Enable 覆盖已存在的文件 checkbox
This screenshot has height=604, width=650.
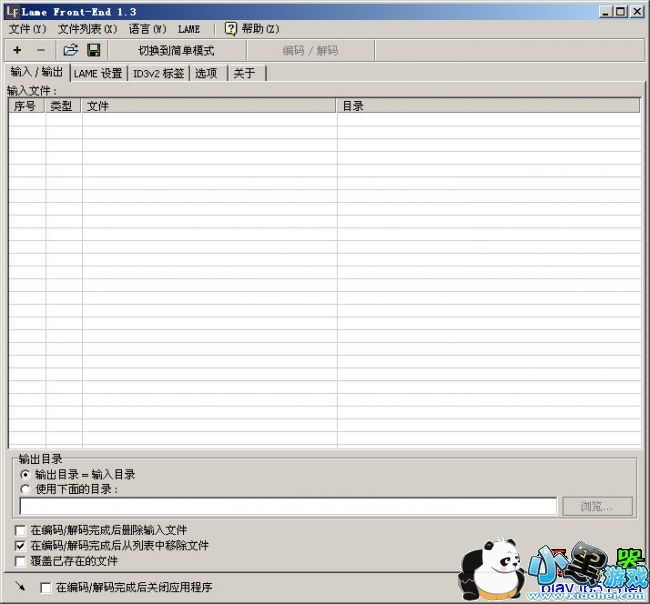point(20,561)
